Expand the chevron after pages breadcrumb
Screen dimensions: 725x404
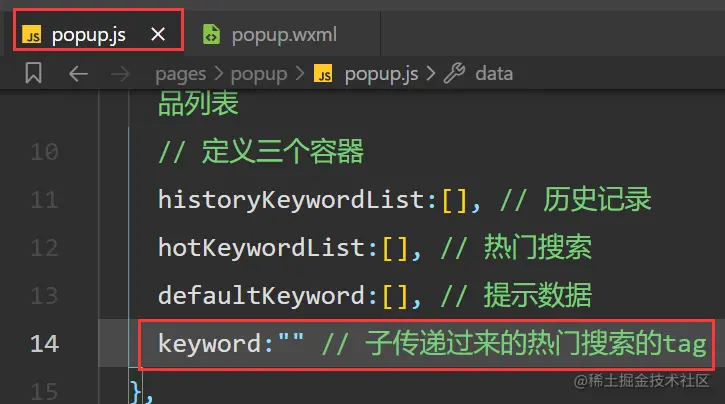pyautogui.click(x=218, y=73)
